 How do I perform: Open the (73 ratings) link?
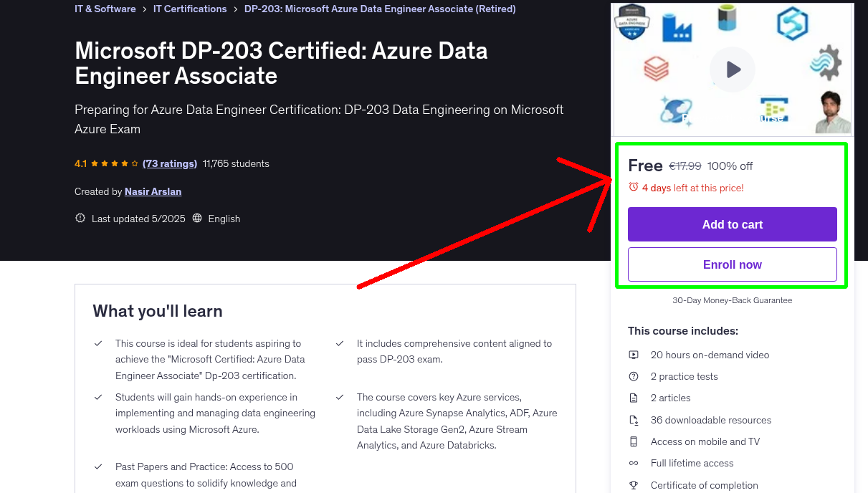[x=170, y=163]
